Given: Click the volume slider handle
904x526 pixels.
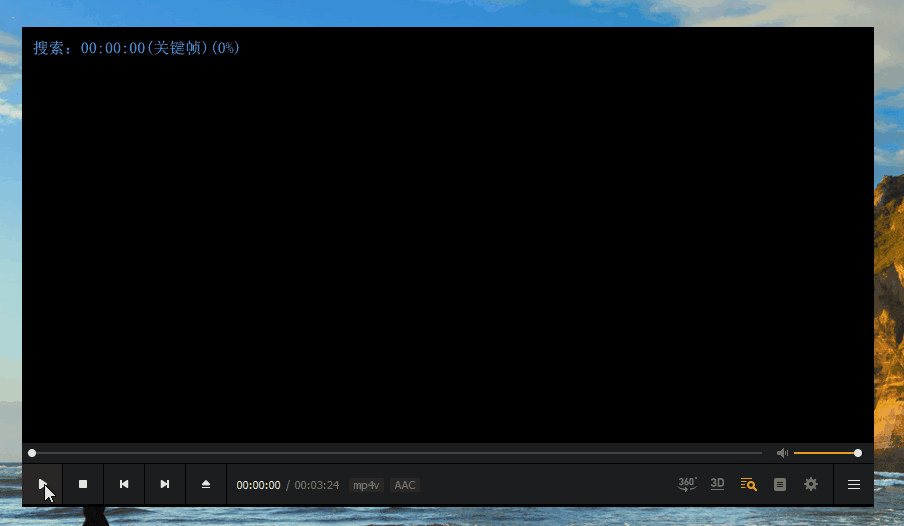Looking at the screenshot, I should pyautogui.click(x=858, y=453).
